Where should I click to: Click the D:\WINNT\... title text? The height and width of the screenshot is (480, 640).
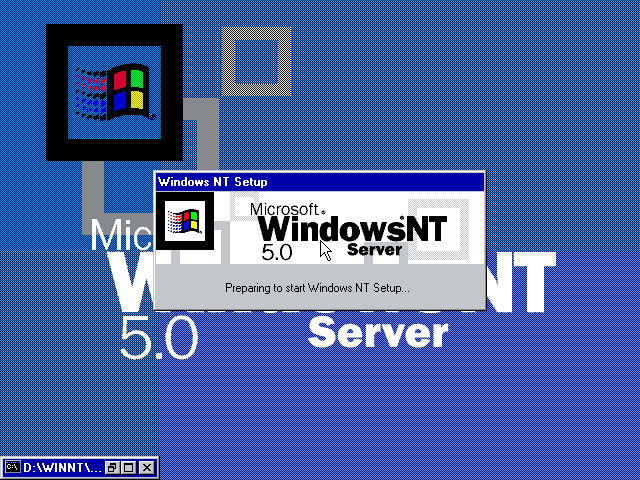coord(62,467)
